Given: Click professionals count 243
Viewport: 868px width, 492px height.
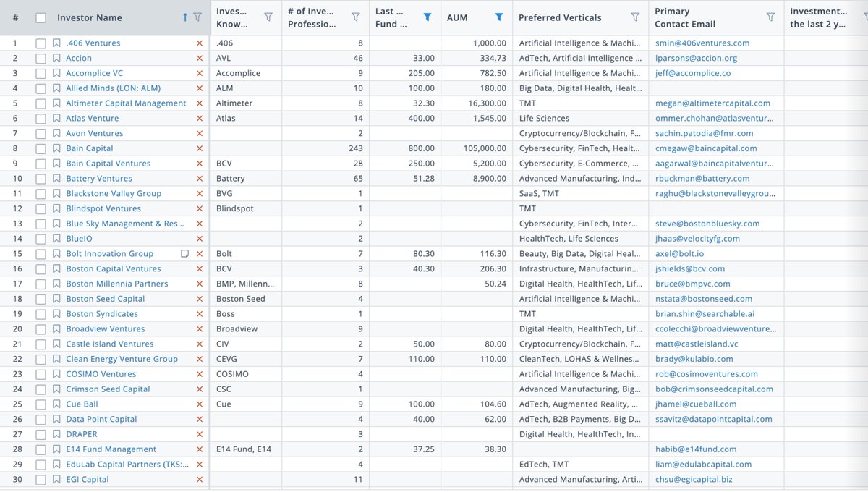Looking at the screenshot, I should point(356,148).
